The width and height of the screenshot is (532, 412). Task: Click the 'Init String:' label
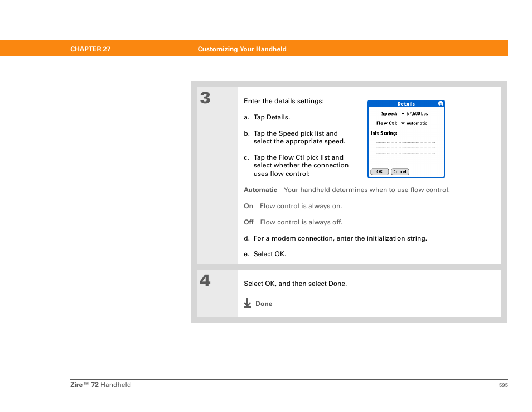point(384,133)
